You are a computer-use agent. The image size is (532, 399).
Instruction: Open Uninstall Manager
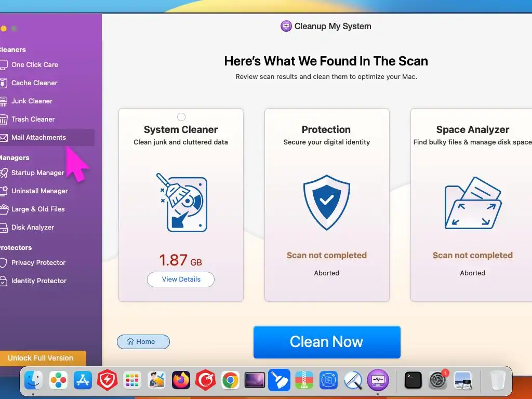pyautogui.click(x=39, y=191)
